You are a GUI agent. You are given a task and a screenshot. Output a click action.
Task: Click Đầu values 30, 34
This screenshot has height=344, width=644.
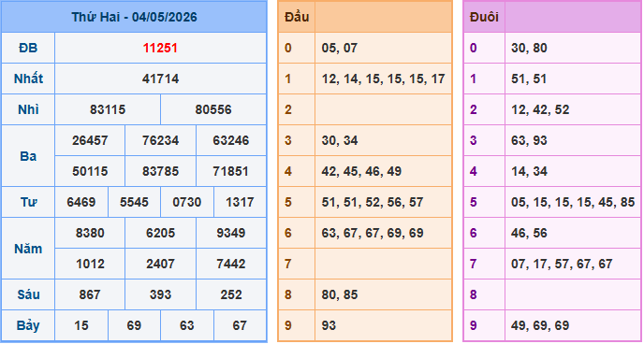point(340,140)
